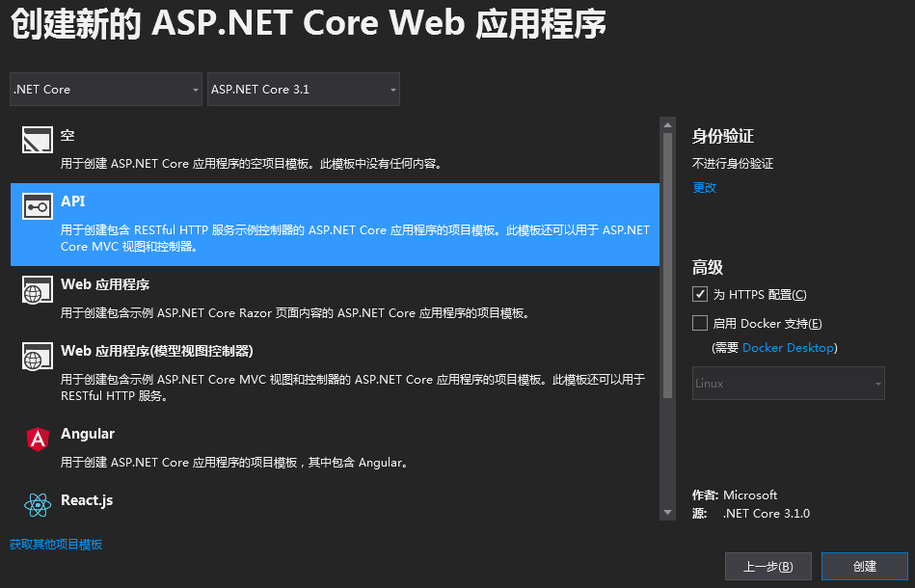Disable the 为 HTTPS 配置 checkbox
The image size is (915, 588).
coord(699,294)
